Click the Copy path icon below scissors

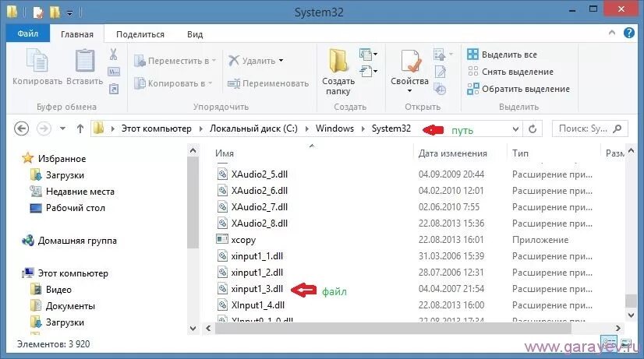coord(113,72)
